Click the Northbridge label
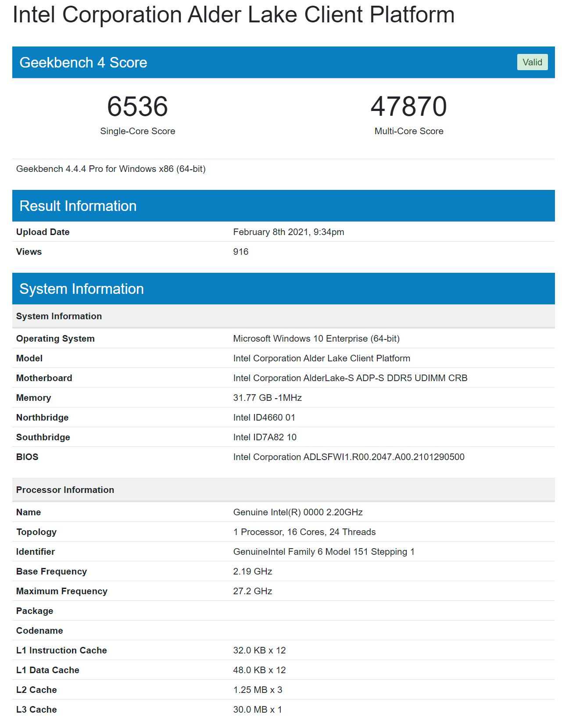Screen dimensions: 569x728 click(x=42, y=418)
